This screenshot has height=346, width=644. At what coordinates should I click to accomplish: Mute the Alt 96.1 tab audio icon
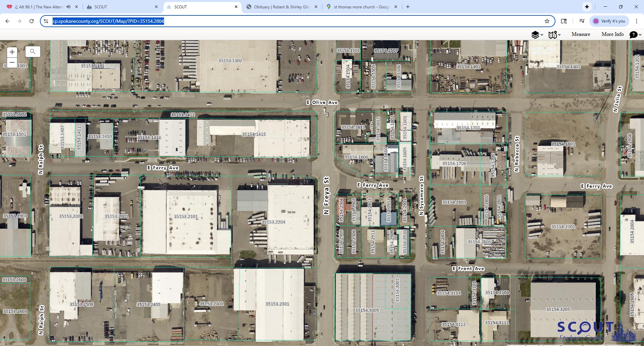(x=68, y=7)
